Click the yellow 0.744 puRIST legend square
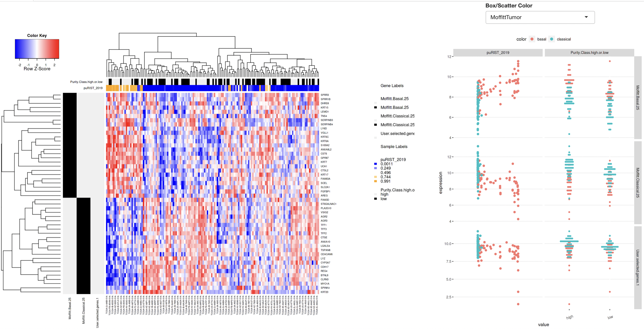The width and height of the screenshot is (644, 329). (x=375, y=177)
